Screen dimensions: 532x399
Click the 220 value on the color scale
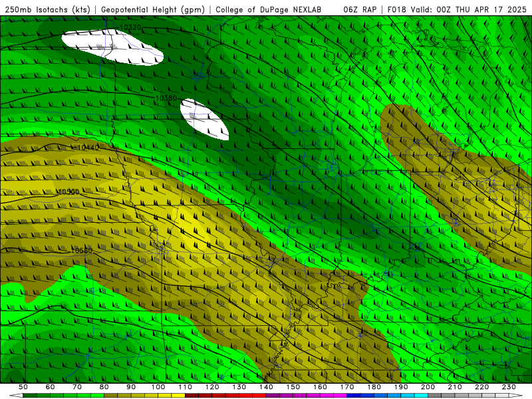click(482, 387)
